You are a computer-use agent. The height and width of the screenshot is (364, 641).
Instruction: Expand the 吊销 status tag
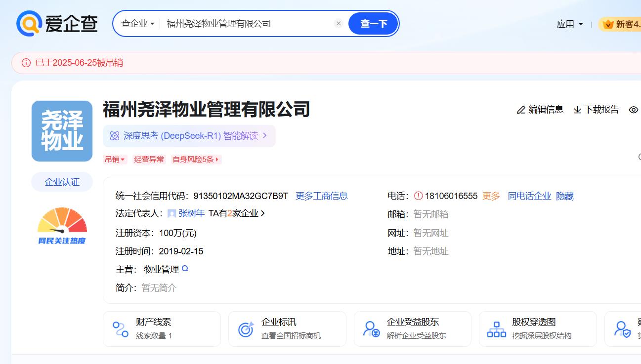tap(115, 160)
